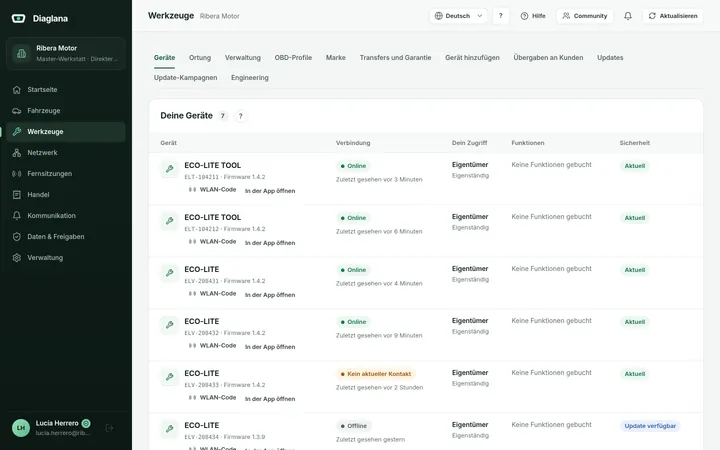
Task: Open Netzwerk in the sidebar
Action: pos(66,153)
